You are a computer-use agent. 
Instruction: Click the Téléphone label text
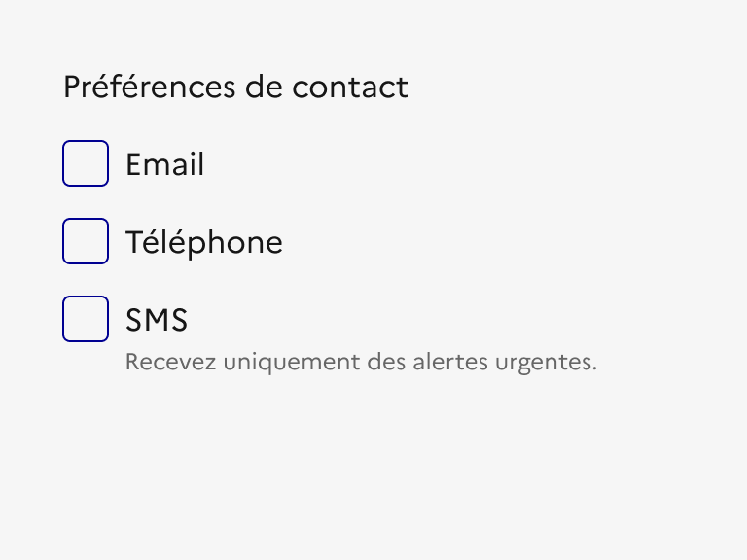coord(204,242)
